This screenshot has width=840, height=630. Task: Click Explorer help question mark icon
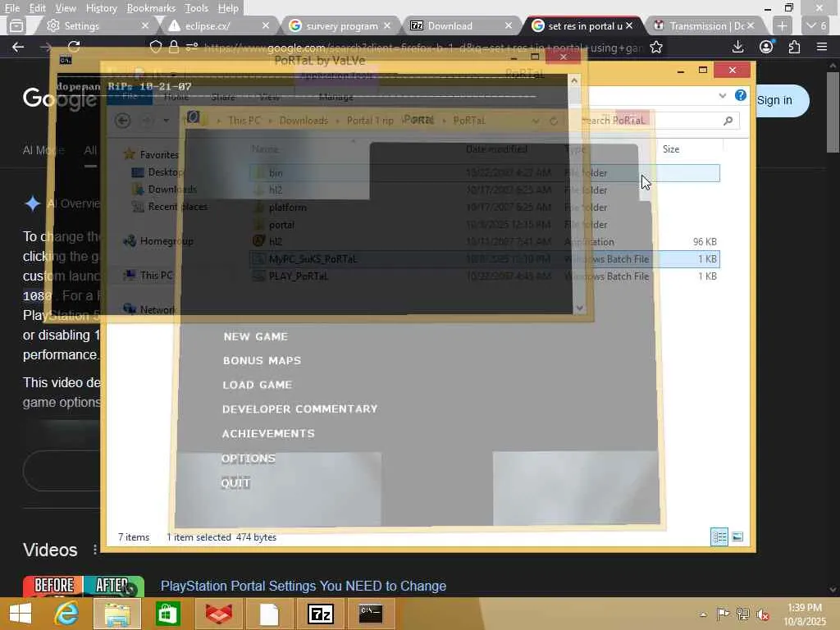741,95
